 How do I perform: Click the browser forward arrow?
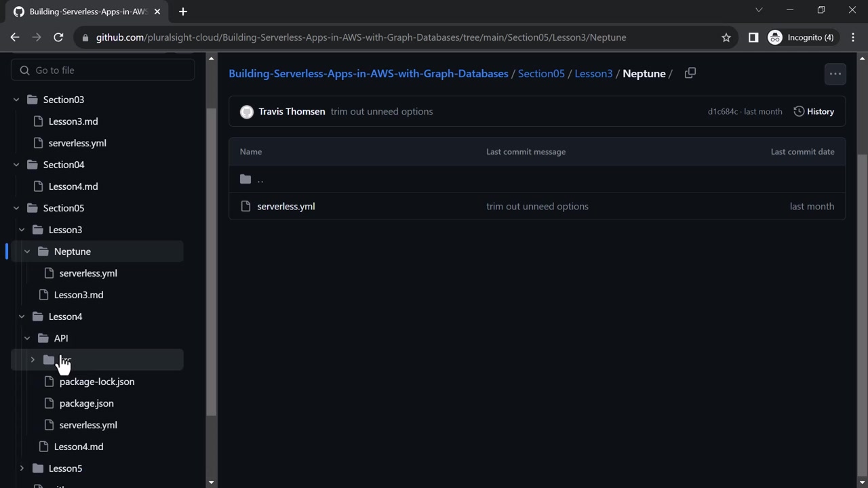(x=37, y=37)
